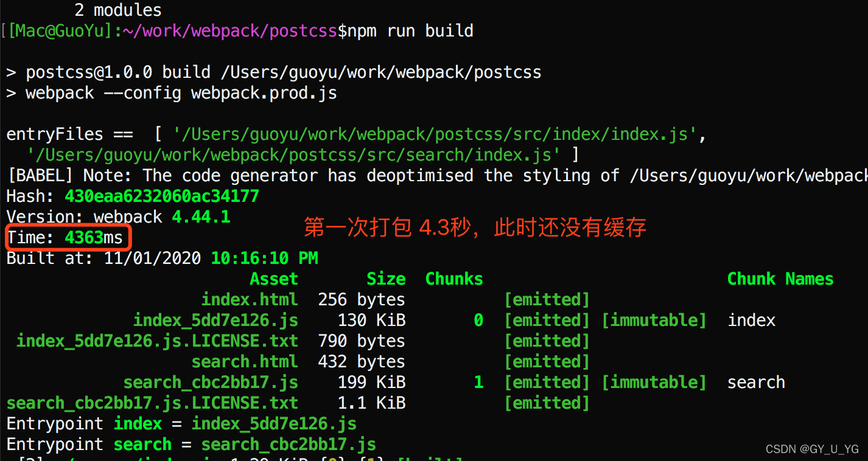
Task: Click 'webpack --config webpack.prod.js' line
Action: tap(172, 93)
